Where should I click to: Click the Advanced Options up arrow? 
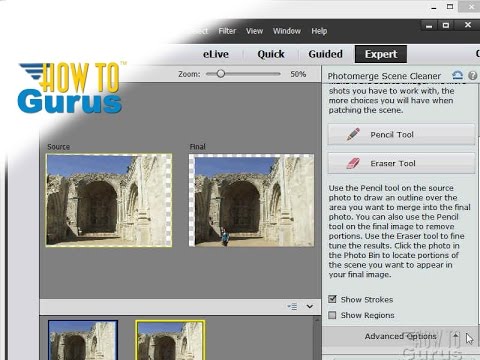(456, 336)
